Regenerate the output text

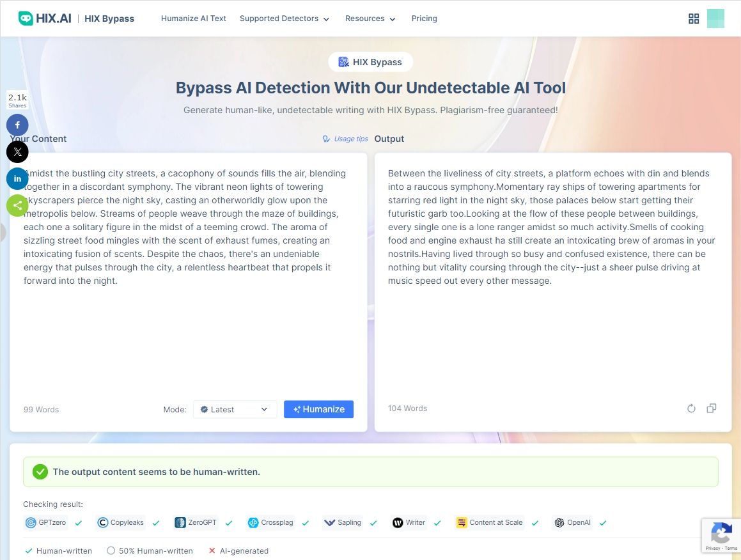coord(691,408)
